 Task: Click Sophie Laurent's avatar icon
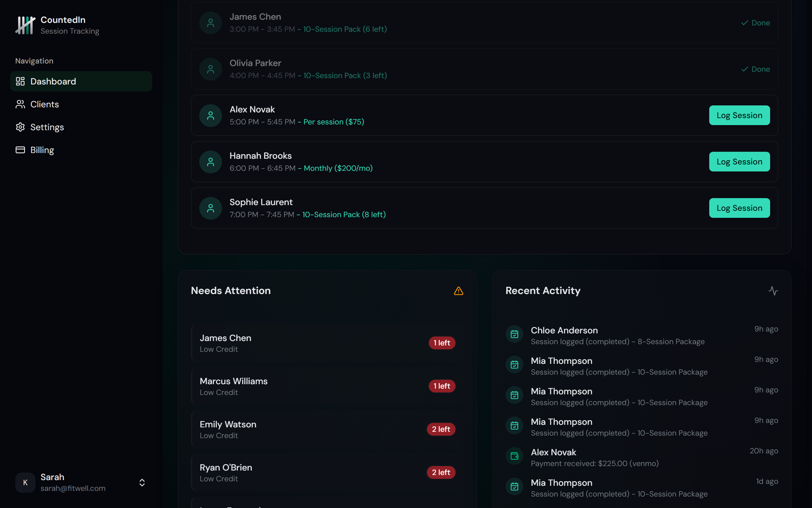(210, 208)
